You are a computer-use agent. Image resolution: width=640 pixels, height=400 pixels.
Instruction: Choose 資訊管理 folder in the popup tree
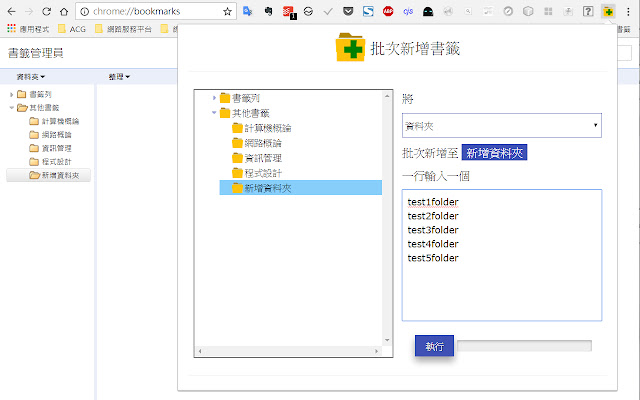click(x=257, y=158)
